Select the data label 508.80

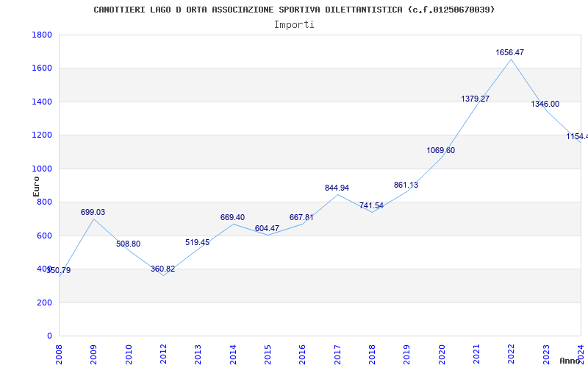pos(128,244)
